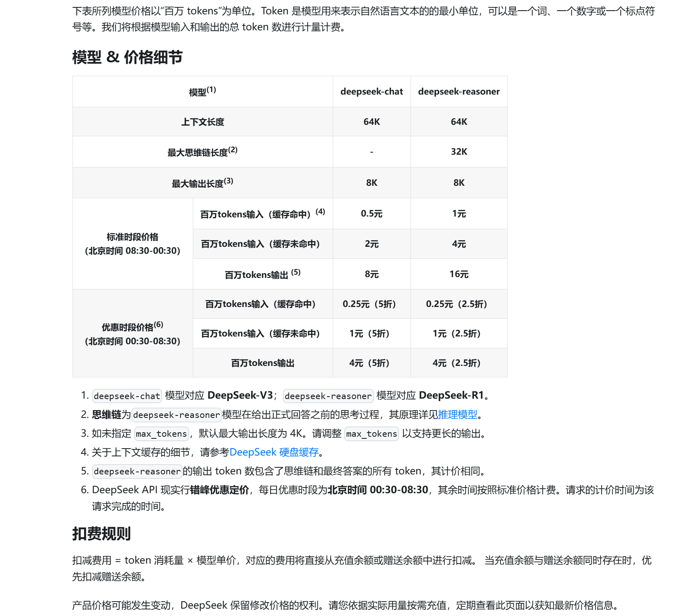Select the 0.25元（5折）price cell
The height and width of the screenshot is (616, 684).
pos(372,304)
